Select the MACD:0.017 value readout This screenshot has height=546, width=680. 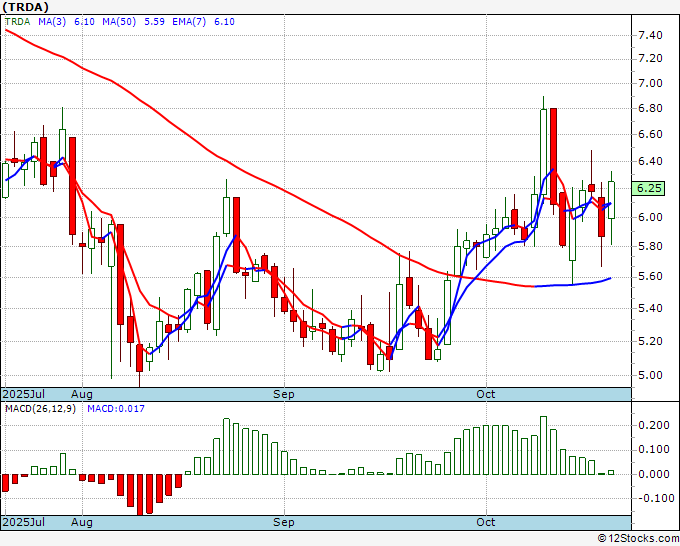(x=116, y=409)
